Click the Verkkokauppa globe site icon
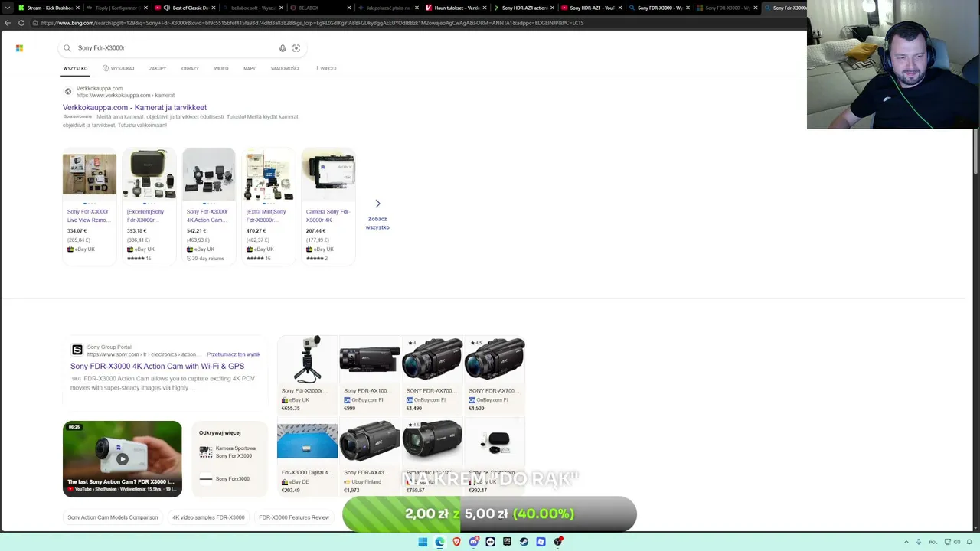The image size is (980, 551). 68,92
